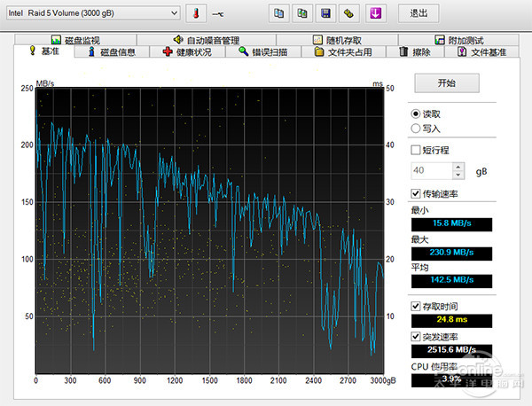Click the 退出 exit button
The image size is (532, 406).
418,13
